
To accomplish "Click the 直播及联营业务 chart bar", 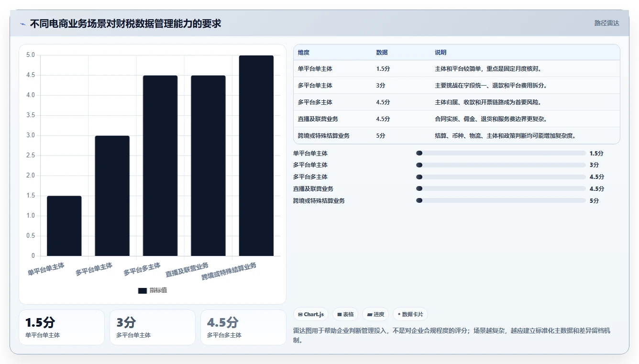I will click(208, 165).
